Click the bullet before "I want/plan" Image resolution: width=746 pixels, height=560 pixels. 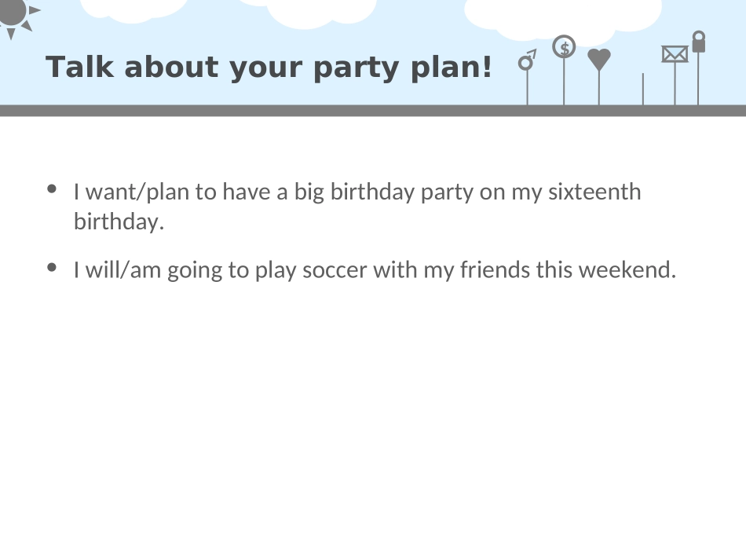tap(53, 188)
